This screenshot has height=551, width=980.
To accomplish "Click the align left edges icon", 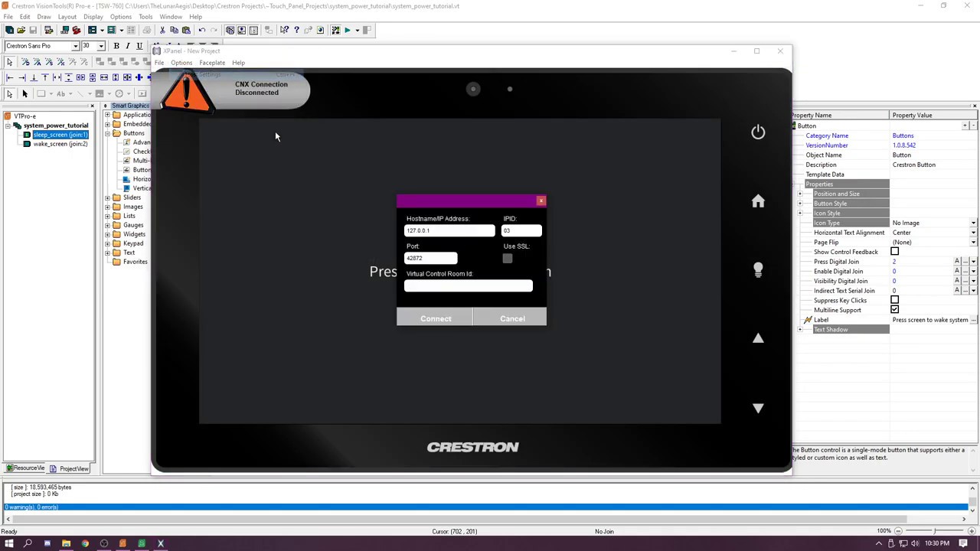I will (9, 77).
